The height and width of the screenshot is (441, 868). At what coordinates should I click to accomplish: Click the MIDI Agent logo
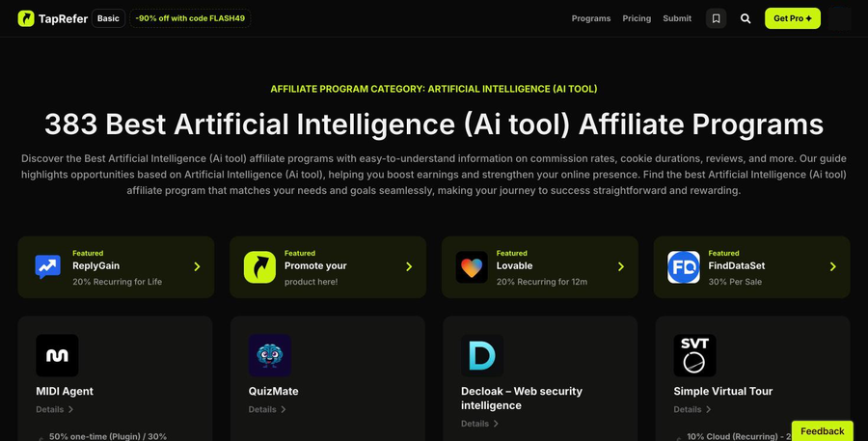click(57, 356)
